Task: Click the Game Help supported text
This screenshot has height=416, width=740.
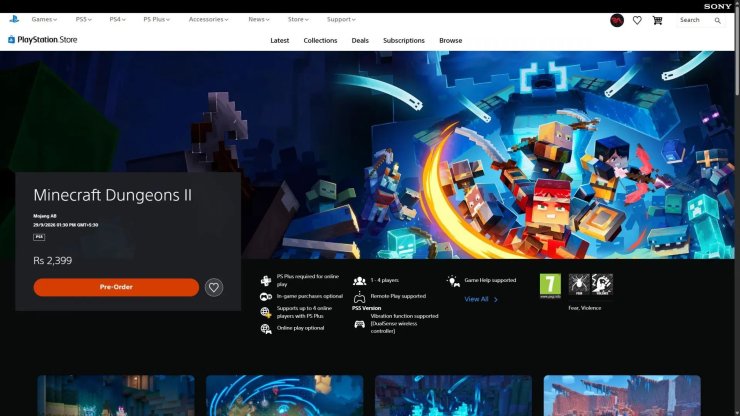Action: (x=490, y=280)
